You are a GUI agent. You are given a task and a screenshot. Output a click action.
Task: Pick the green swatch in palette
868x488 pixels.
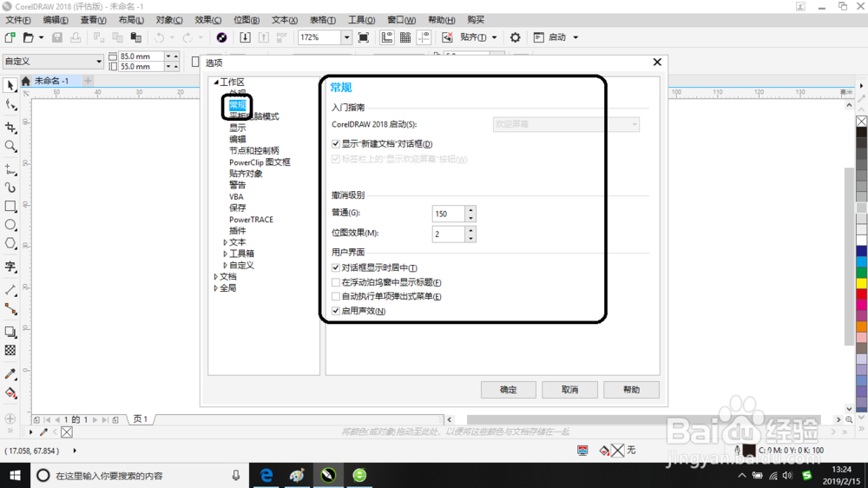pos(861,272)
